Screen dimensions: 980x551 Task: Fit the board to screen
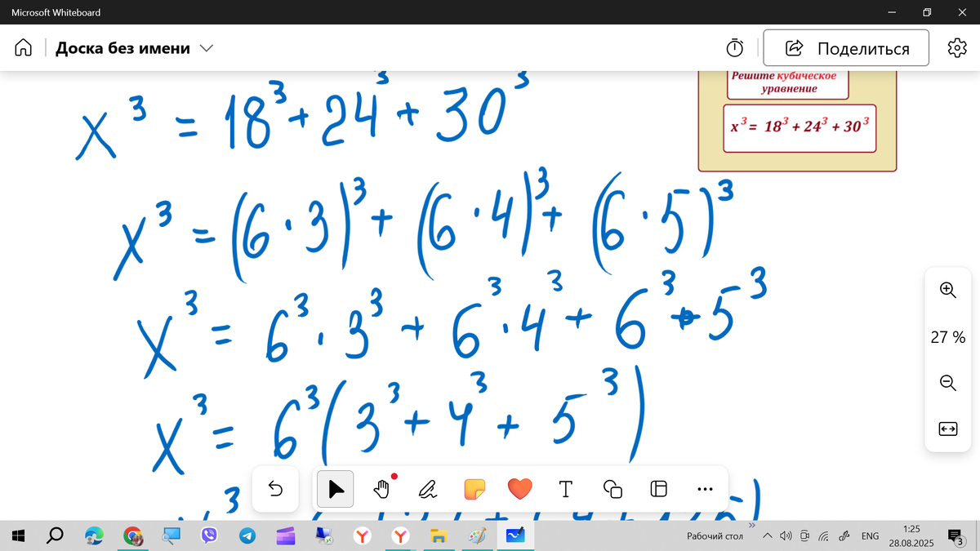(x=947, y=429)
